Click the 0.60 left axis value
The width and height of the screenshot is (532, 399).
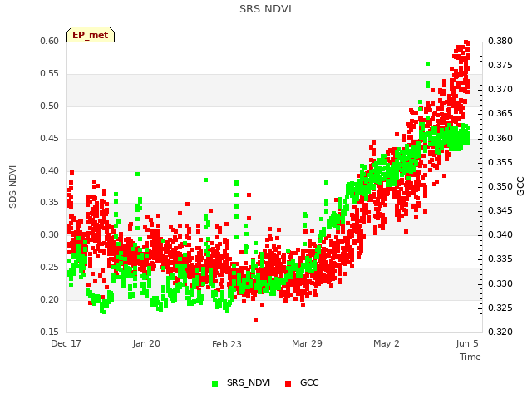point(50,41)
